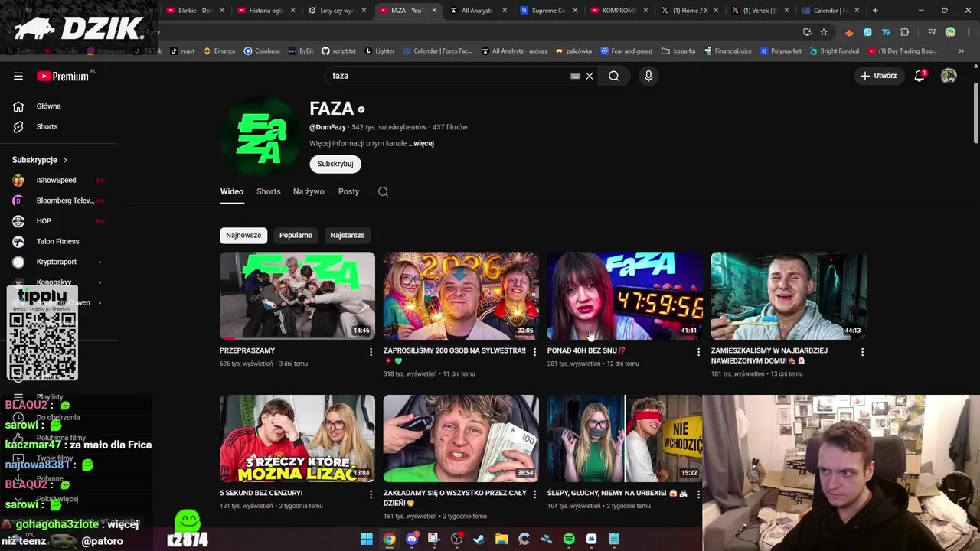Open the on-screen keyboard in search box
The image size is (980, 551).
[x=575, y=76]
